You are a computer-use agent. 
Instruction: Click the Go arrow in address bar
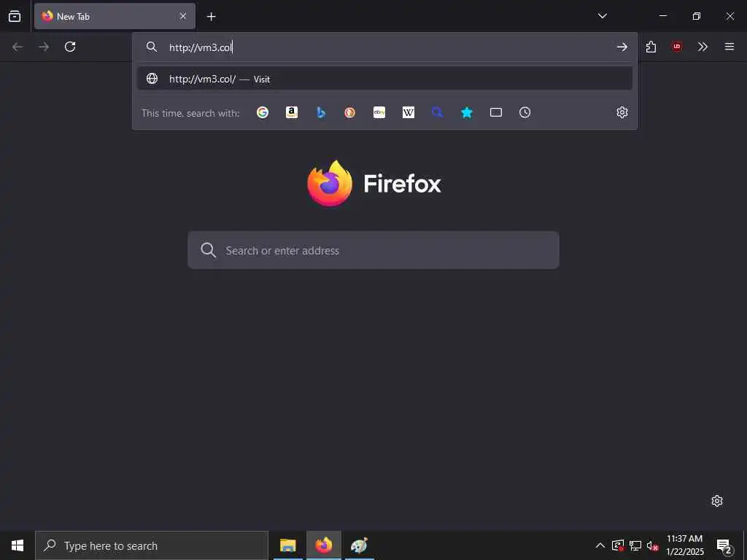tap(622, 47)
